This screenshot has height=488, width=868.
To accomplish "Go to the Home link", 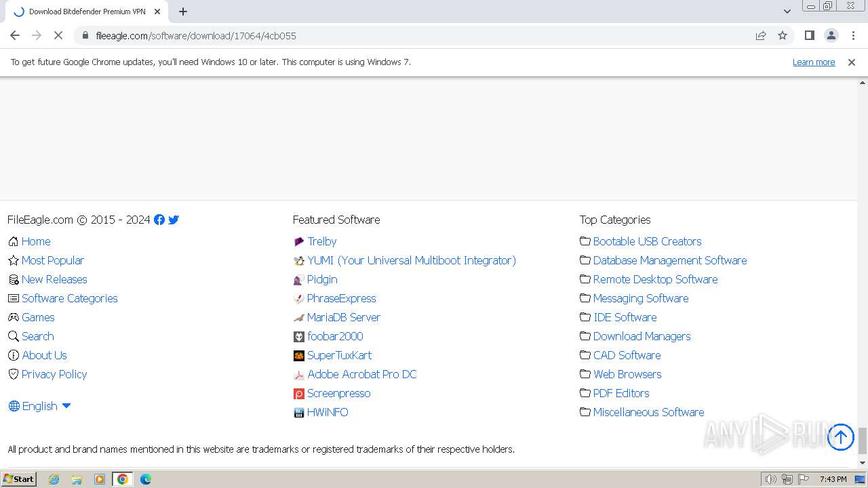I will [x=36, y=241].
